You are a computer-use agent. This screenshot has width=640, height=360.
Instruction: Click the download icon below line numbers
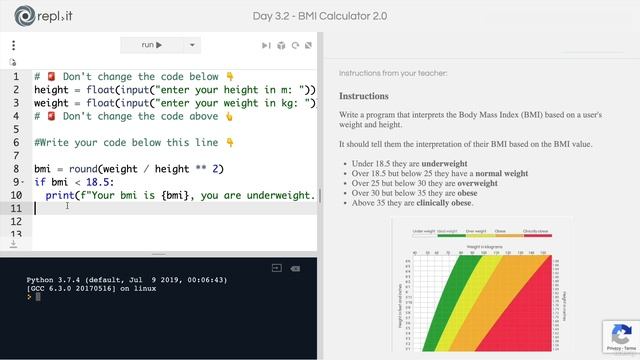13,244
